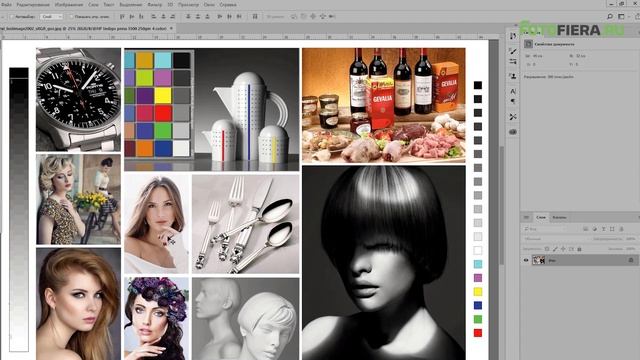
Task: Distribute horizontal centers in options bar
Action: point(229,17)
